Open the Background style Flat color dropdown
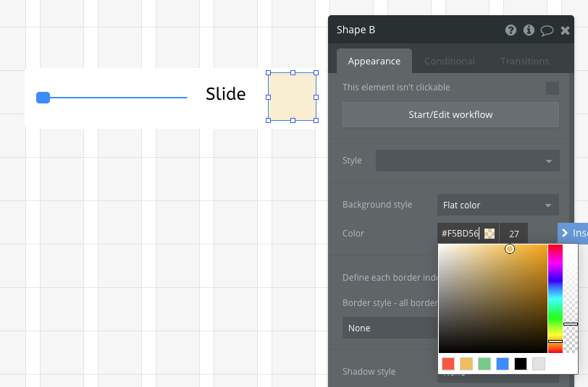Viewport: 588px width, 387px height. point(497,205)
